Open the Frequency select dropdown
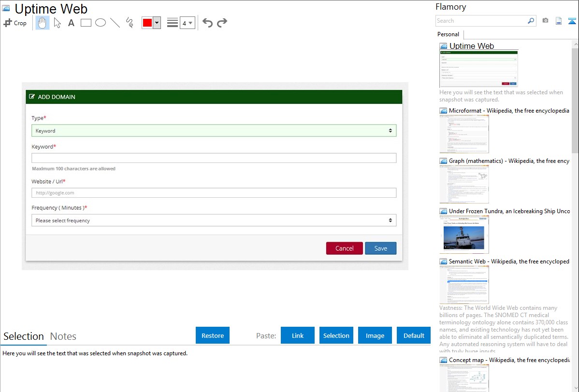This screenshot has width=579, height=392. click(x=214, y=220)
